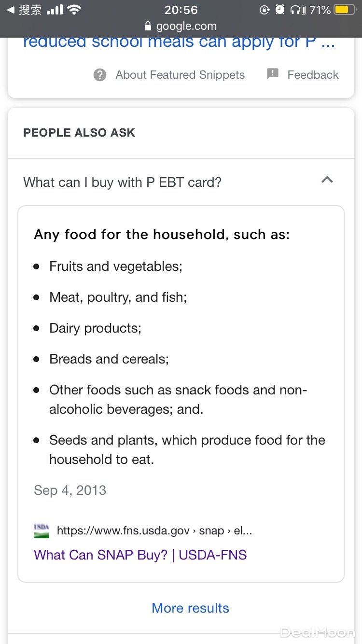Tap the 20:56 clock in status bar
The width and height of the screenshot is (362, 644).
[181, 10]
